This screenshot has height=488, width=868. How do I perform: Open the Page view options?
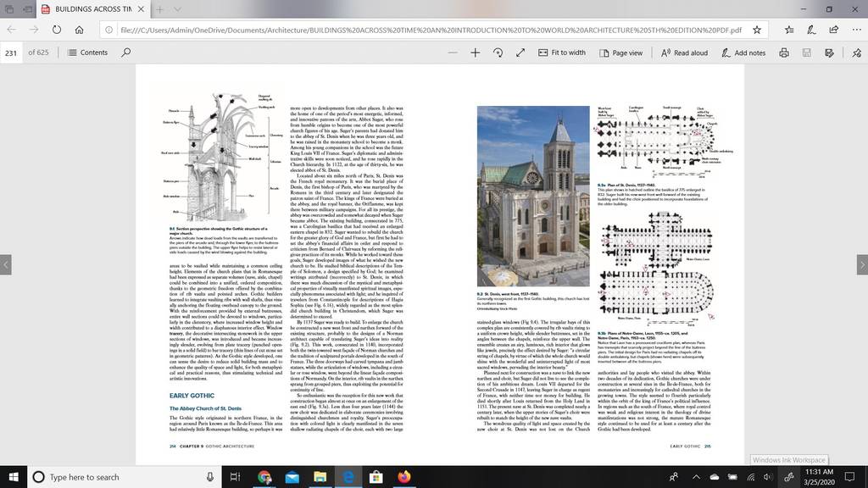(620, 53)
